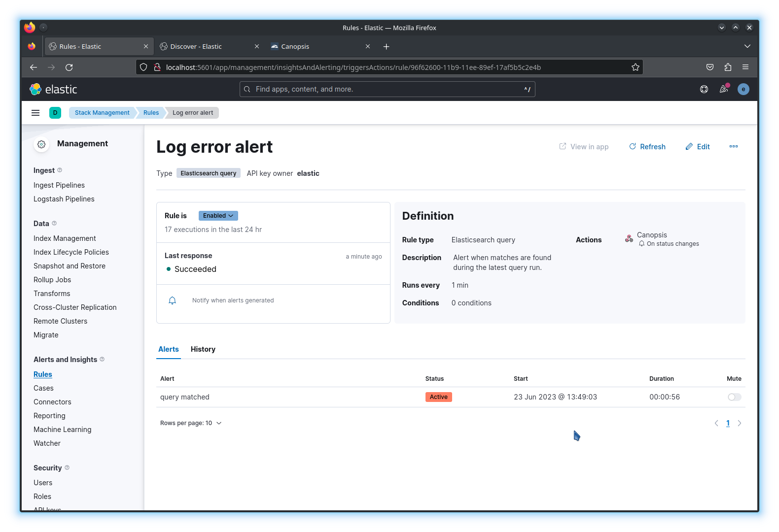The width and height of the screenshot is (779, 532).
Task: Save page to Pocket icon
Action: [x=710, y=67]
